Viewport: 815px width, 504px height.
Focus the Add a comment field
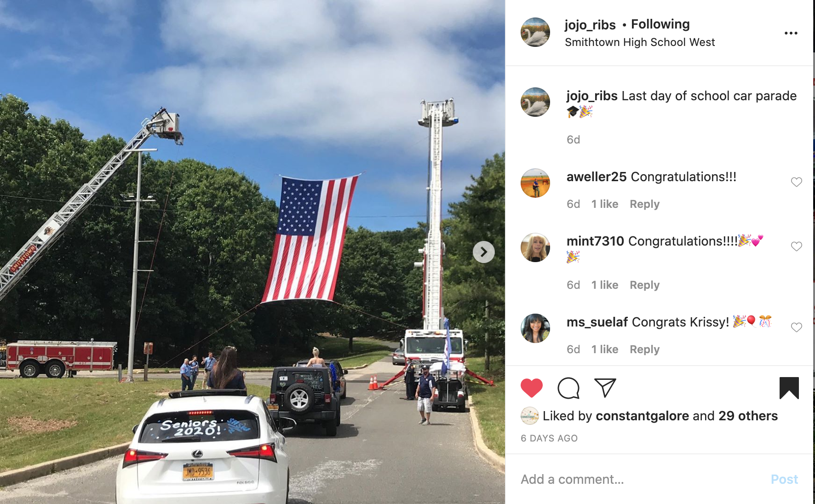pos(642,479)
